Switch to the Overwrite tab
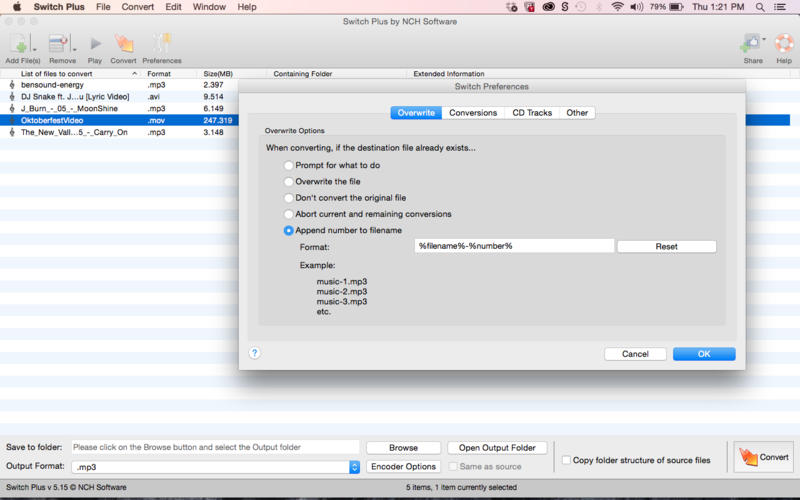Screen dimensions: 800x500 pyautogui.click(x=416, y=113)
